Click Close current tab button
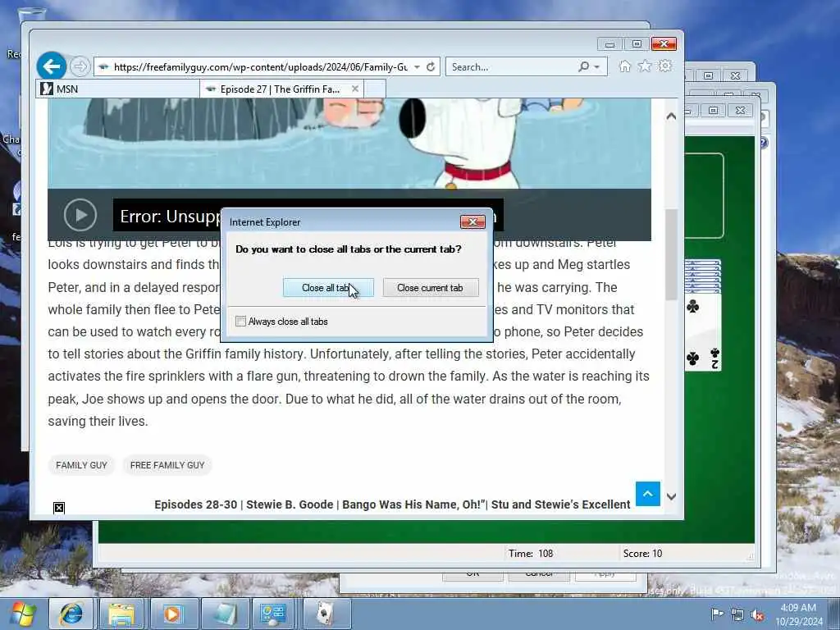The height and width of the screenshot is (630, 840). tap(430, 288)
